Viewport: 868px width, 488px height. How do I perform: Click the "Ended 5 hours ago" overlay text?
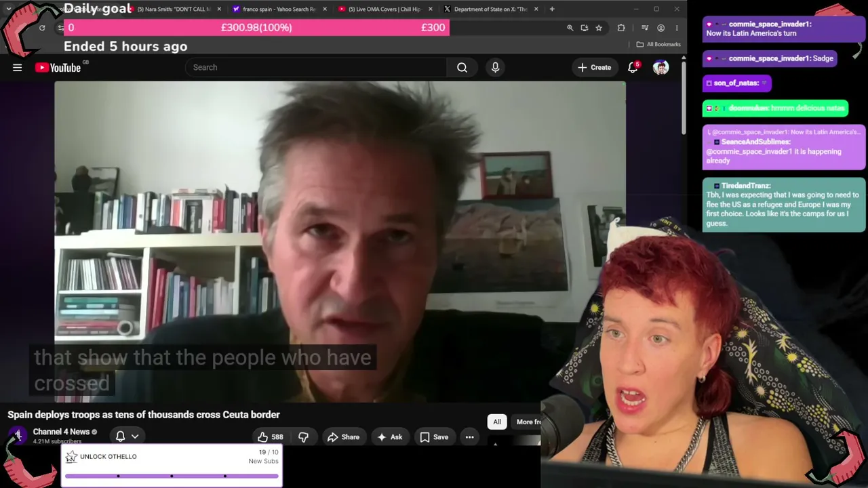point(125,46)
